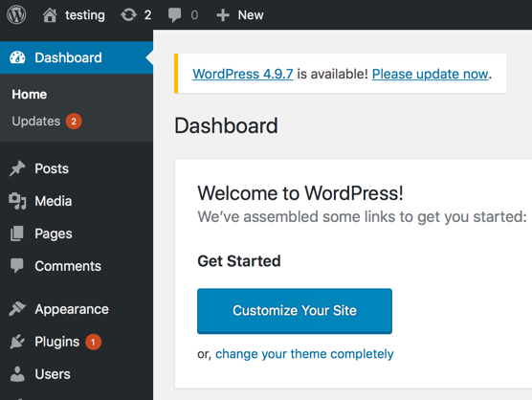Click the Welcome to WordPress! heading
The height and width of the screenshot is (400, 532).
pyautogui.click(x=300, y=193)
